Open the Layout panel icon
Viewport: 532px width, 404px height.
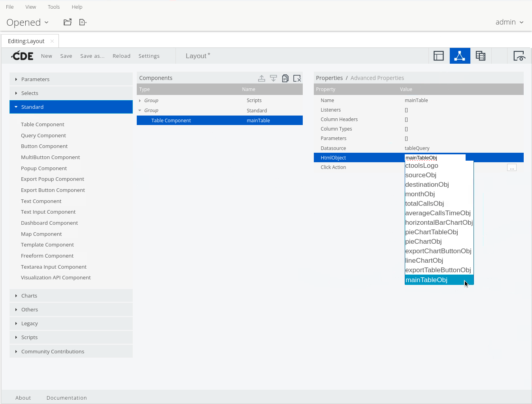point(439,56)
